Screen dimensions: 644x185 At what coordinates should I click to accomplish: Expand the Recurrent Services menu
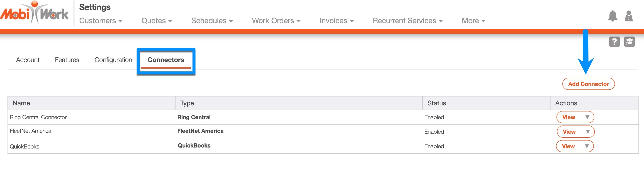click(407, 21)
